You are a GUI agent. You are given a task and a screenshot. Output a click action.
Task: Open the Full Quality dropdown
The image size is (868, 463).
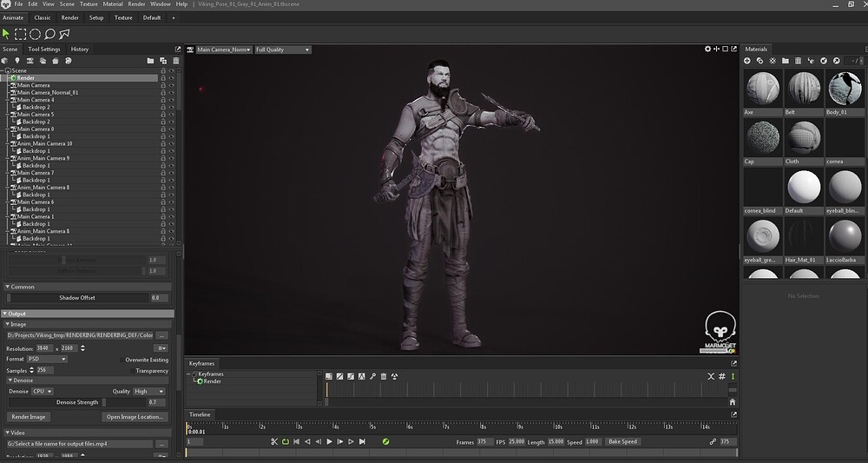coord(282,50)
